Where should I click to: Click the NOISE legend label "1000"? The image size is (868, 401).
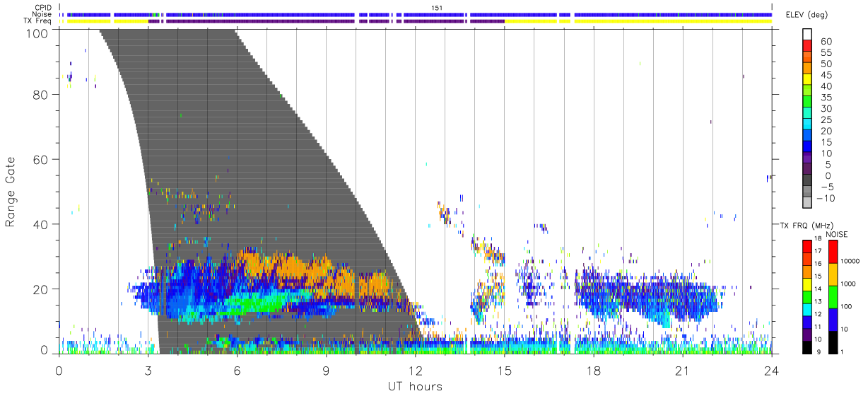[x=849, y=284]
